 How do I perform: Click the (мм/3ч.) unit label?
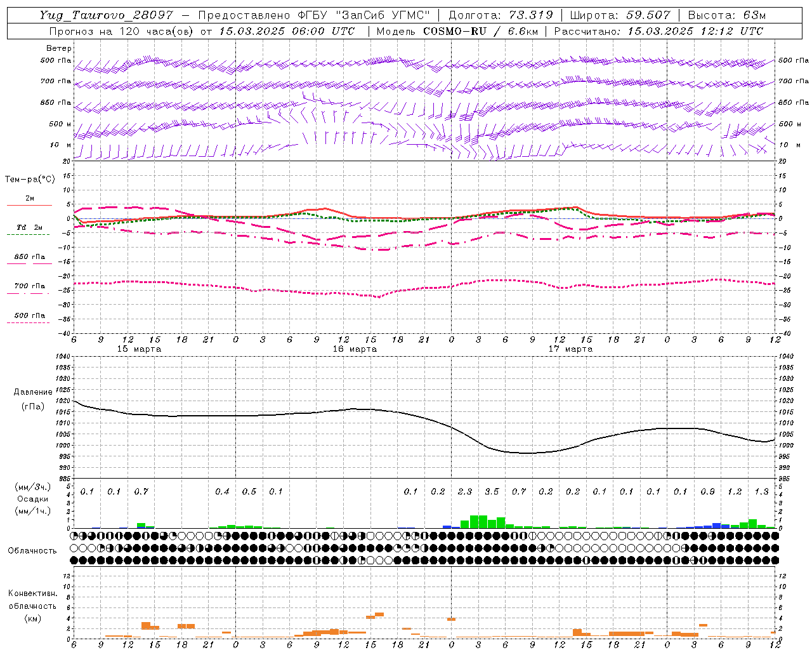(x=32, y=487)
